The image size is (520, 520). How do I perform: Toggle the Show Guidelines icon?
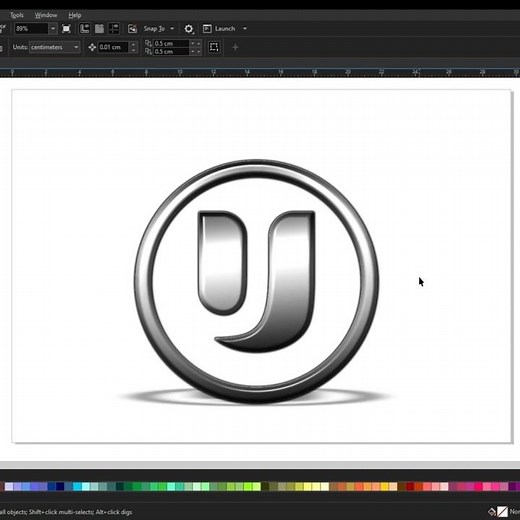[114, 29]
